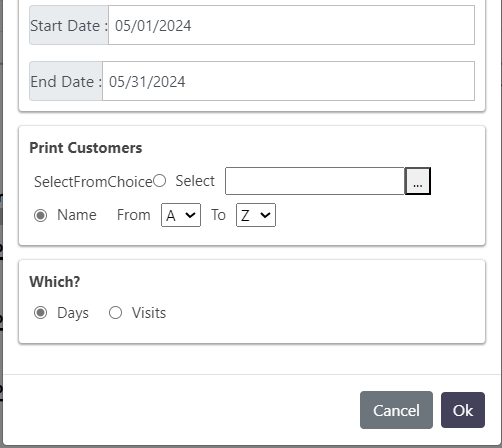Choose the Name radio option
The width and height of the screenshot is (502, 448).
click(40, 215)
